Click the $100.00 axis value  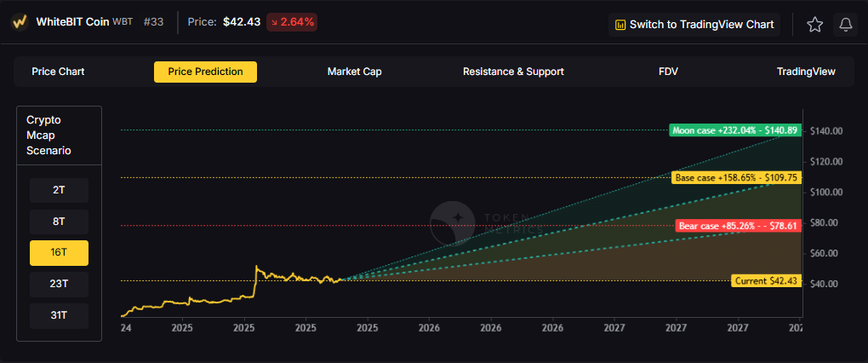[826, 192]
